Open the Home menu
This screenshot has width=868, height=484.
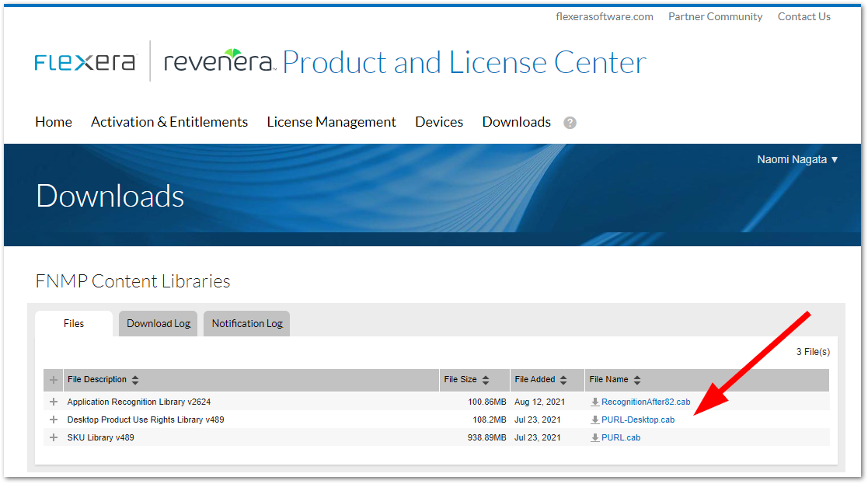[54, 122]
